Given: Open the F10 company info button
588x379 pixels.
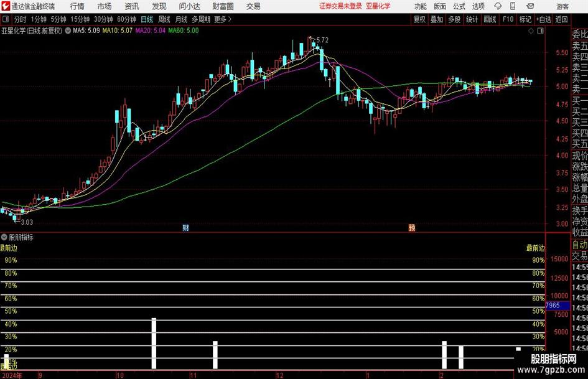Looking at the screenshot, I should click(508, 19).
